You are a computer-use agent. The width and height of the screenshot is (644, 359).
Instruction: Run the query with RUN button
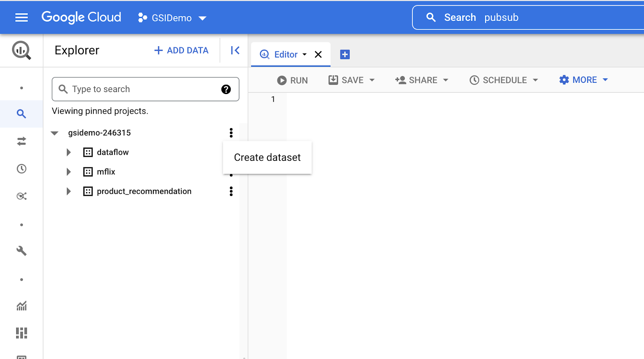pyautogui.click(x=292, y=80)
